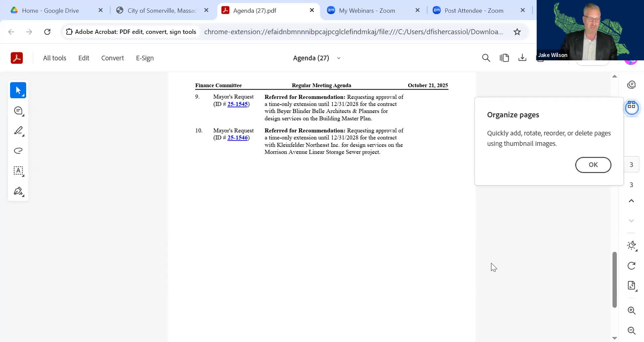
Task: Open the page view layout icon
Action: pyautogui.click(x=504, y=58)
